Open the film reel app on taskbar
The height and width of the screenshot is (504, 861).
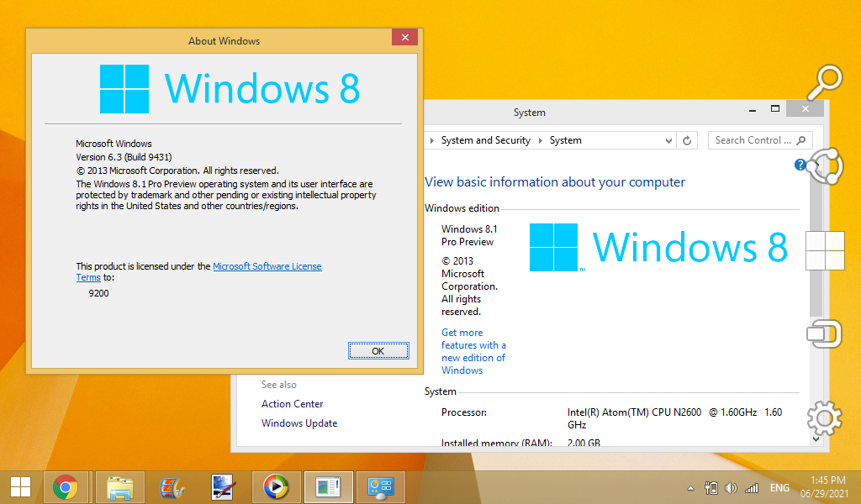(172, 487)
